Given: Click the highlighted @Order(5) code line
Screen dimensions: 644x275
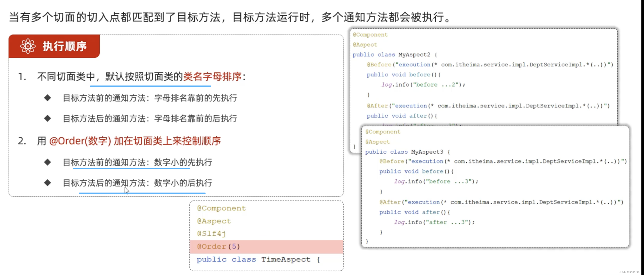Looking at the screenshot, I should (266, 246).
